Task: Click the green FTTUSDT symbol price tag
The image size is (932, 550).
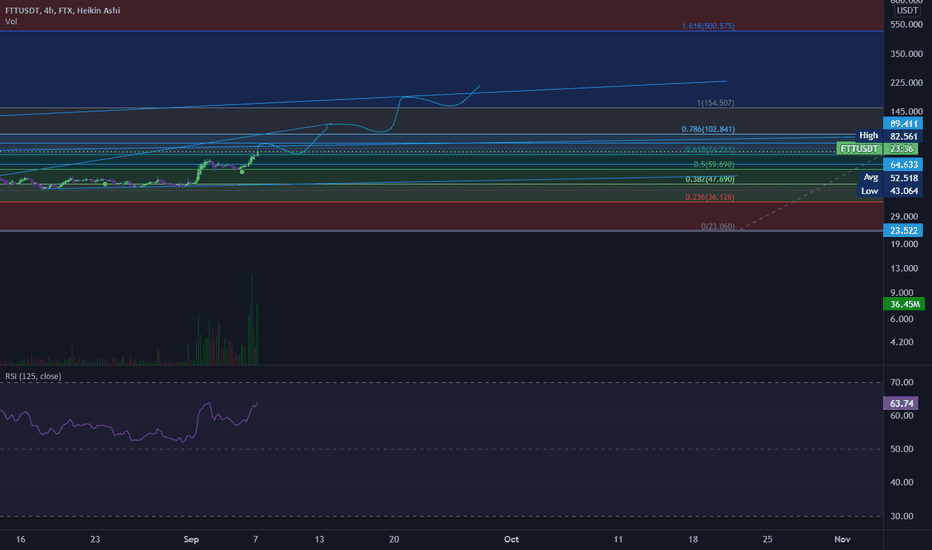Action: coord(859,149)
